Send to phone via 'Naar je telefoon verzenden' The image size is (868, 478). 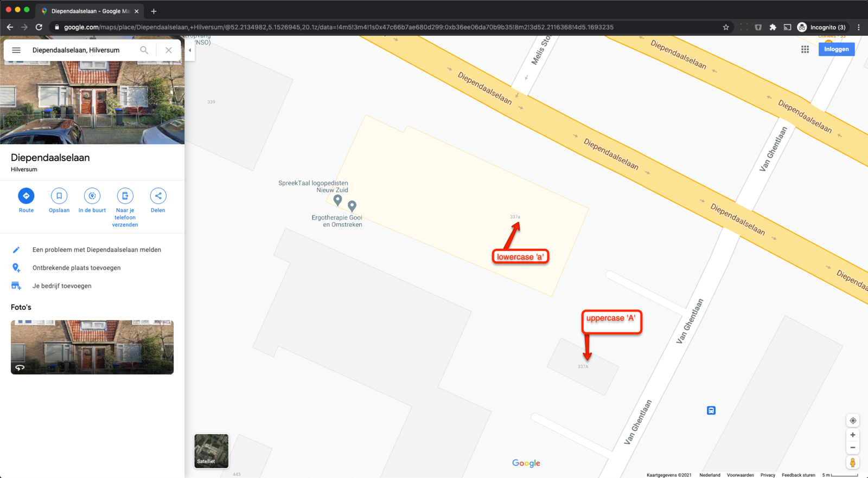click(125, 196)
